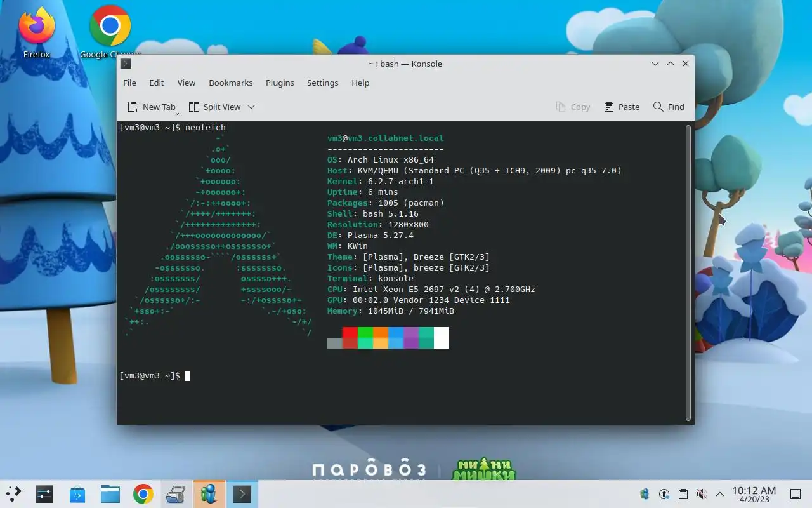Click the 'GPU: 00:02.0 Vendor 1234' line
Image resolution: width=812 pixels, height=508 pixels.
tap(419, 300)
